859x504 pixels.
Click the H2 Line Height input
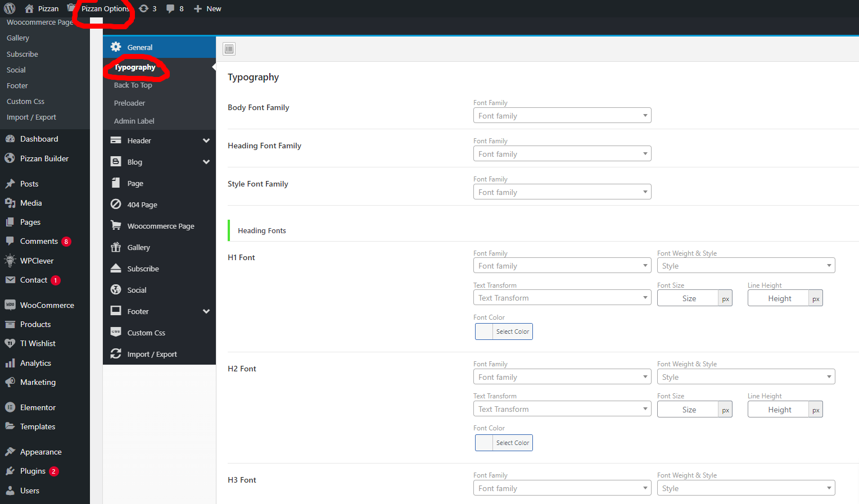point(779,410)
